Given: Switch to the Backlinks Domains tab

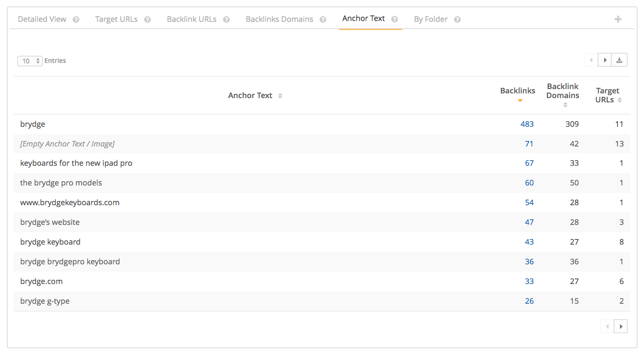Looking at the screenshot, I should pyautogui.click(x=280, y=19).
